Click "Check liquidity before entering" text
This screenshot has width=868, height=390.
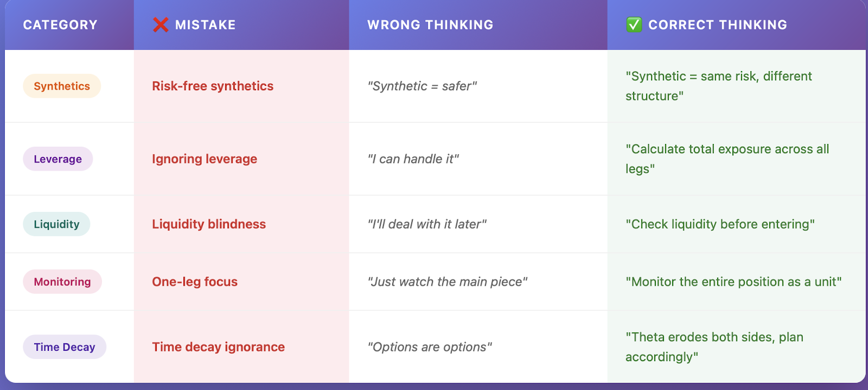coord(720,224)
